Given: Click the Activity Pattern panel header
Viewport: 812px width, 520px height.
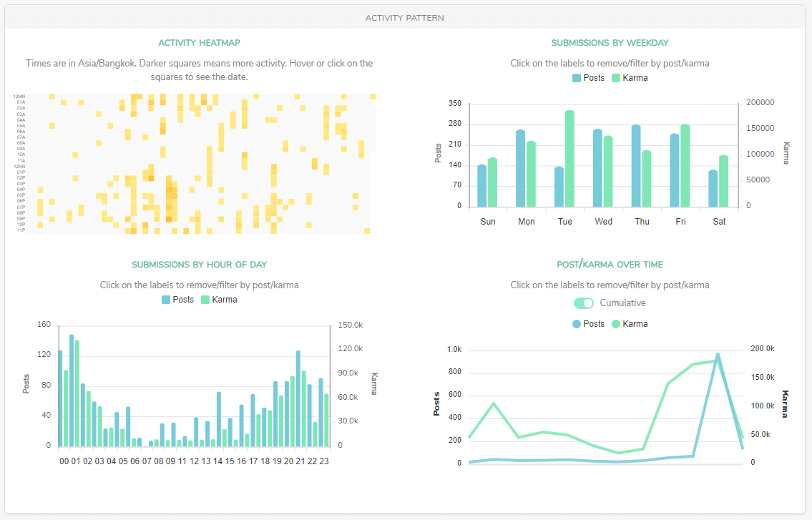Looking at the screenshot, I should pos(405,17).
